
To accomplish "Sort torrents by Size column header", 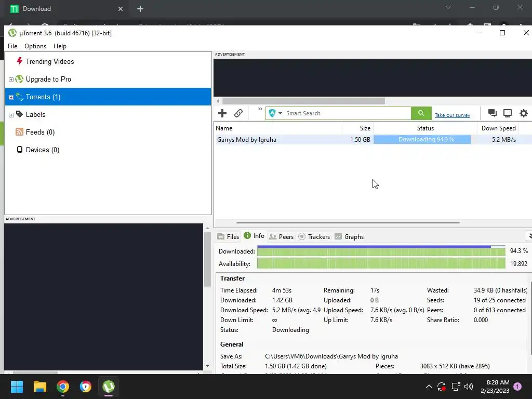I will pos(358,128).
